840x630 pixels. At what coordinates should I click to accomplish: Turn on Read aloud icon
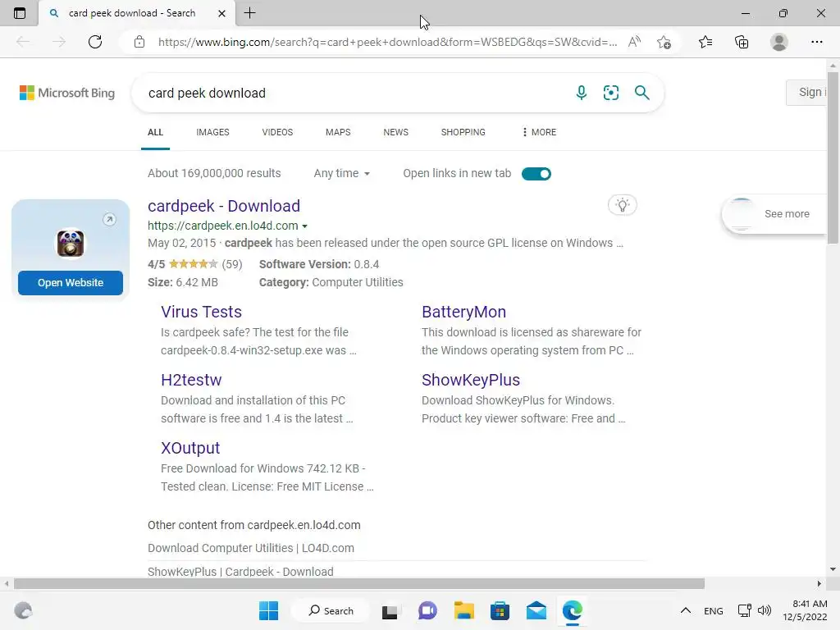(x=634, y=42)
